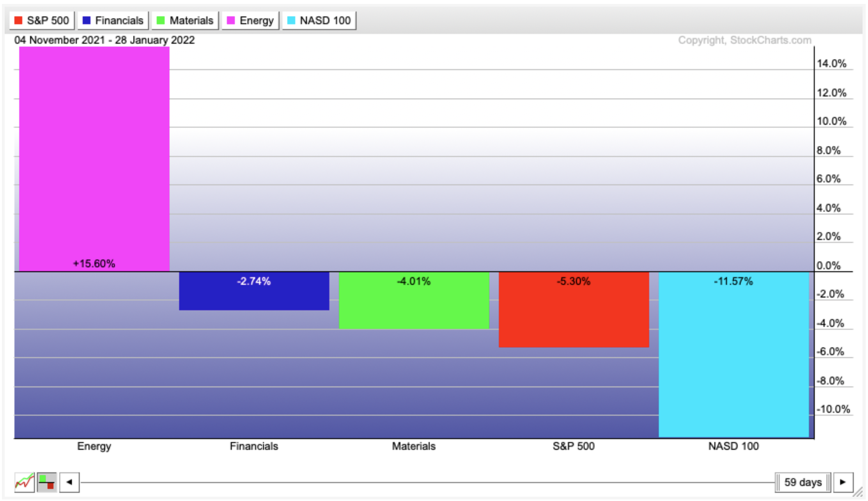
Task: Toggle the Energy legend button
Action: coord(250,20)
